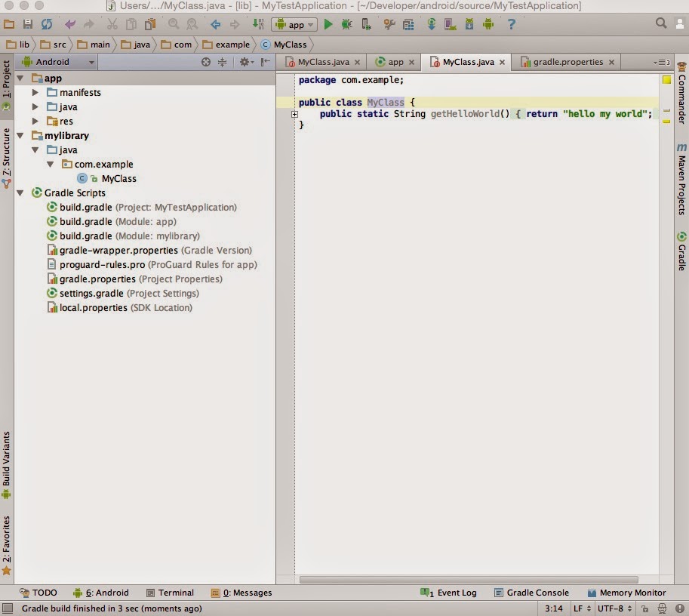Click the Attach debugger to Android process icon
The image size is (689, 616).
coord(365,24)
